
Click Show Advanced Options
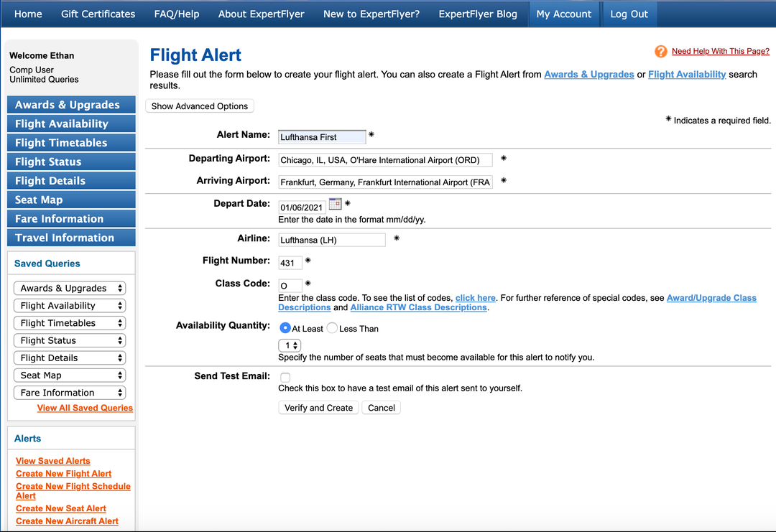pos(199,106)
